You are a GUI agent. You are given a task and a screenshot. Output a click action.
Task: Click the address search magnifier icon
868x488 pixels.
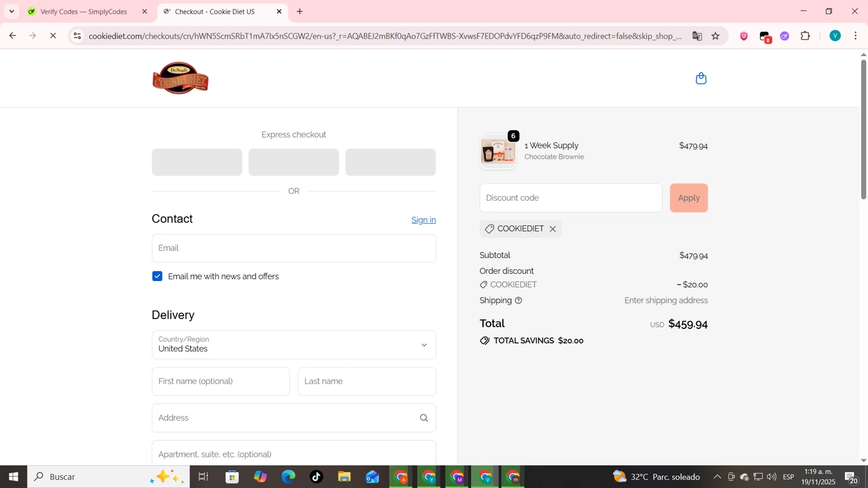(424, 418)
